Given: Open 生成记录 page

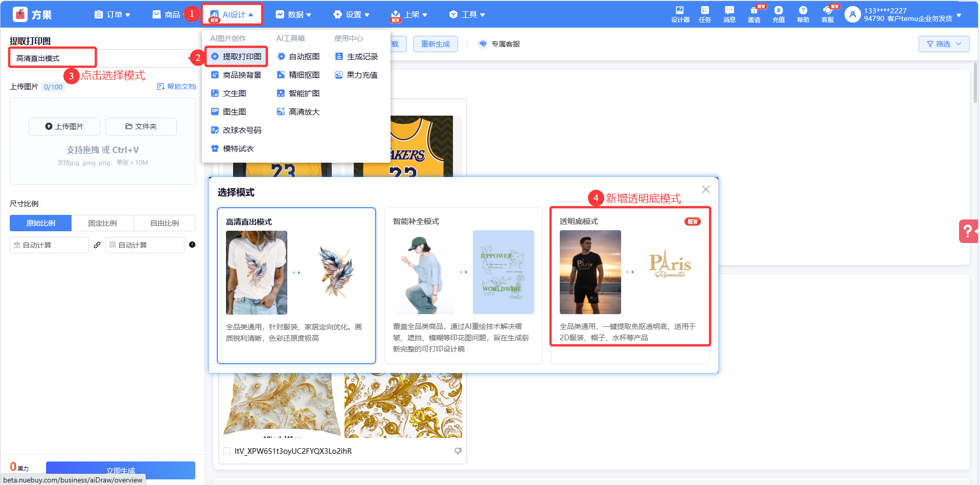Looking at the screenshot, I should point(356,56).
